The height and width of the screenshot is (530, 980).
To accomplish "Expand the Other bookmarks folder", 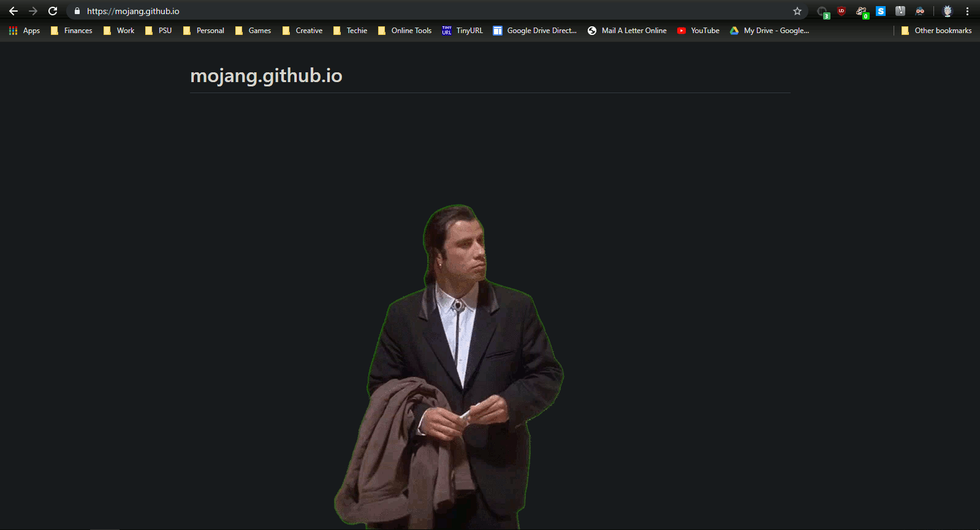I will pyautogui.click(x=936, y=31).
